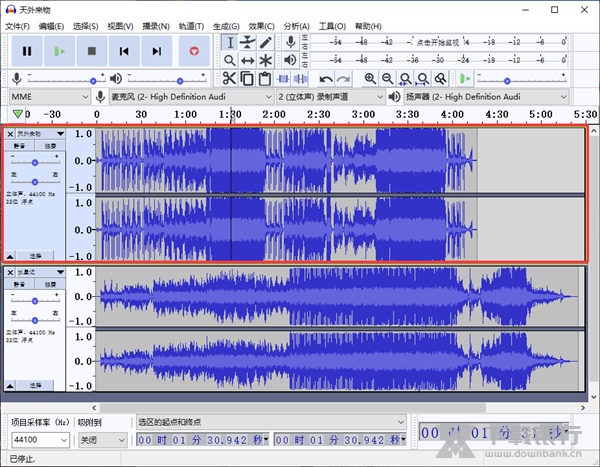Click the first track's gain slider
600x467 pixels.
pos(36,161)
